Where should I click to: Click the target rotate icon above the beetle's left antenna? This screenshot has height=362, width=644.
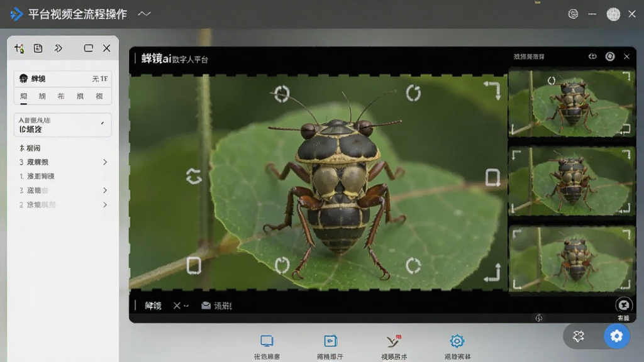click(282, 94)
